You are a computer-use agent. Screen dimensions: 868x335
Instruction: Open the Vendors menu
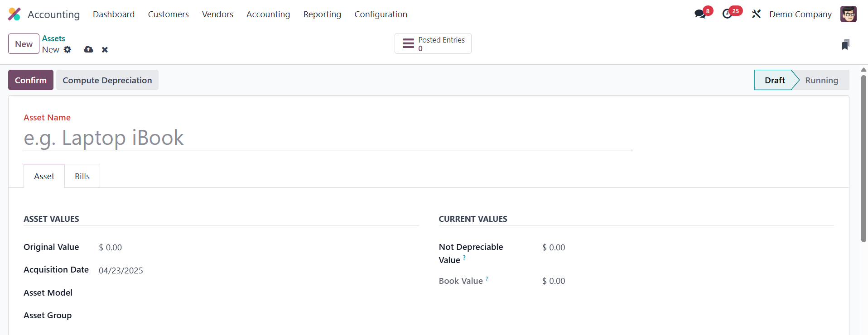pyautogui.click(x=217, y=14)
